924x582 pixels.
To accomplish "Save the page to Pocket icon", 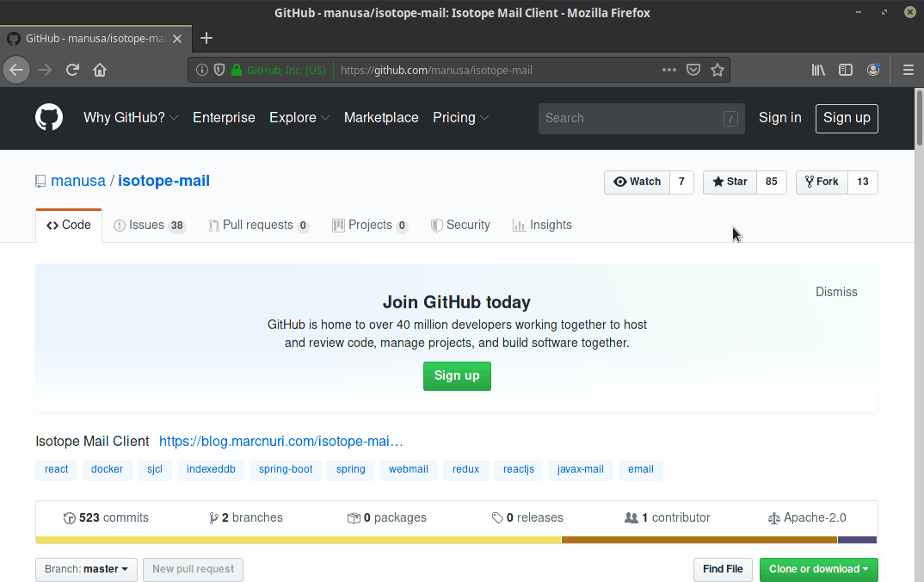I will click(693, 71).
